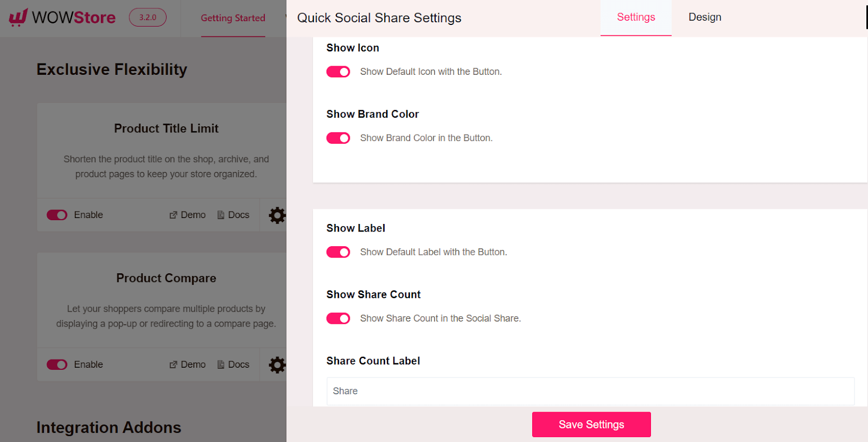Open Product Title Limit settings via gear icon

coord(277,215)
